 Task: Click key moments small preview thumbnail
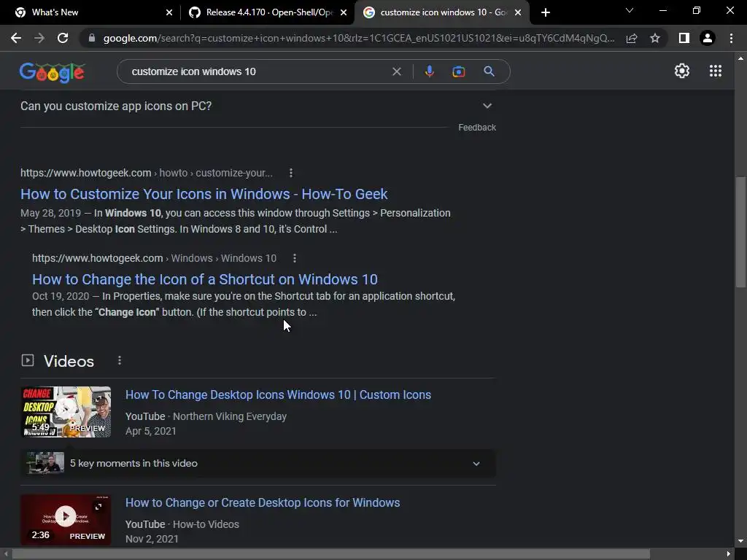click(45, 463)
